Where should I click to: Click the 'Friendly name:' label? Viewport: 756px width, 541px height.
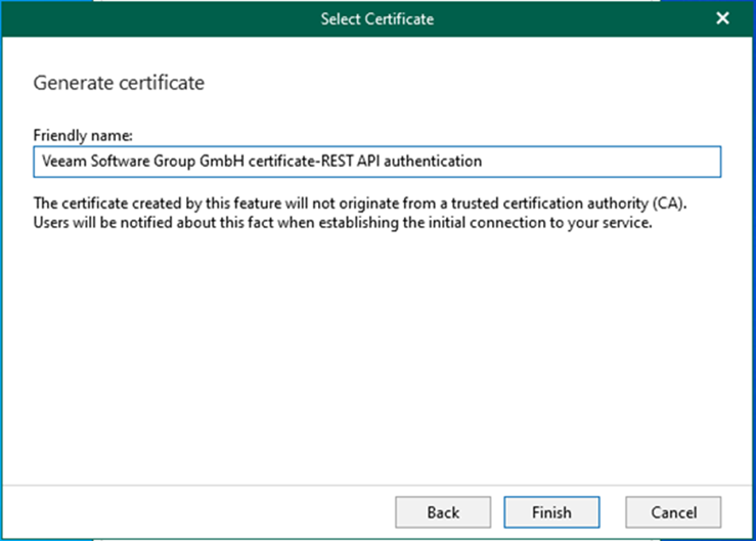pos(83,135)
